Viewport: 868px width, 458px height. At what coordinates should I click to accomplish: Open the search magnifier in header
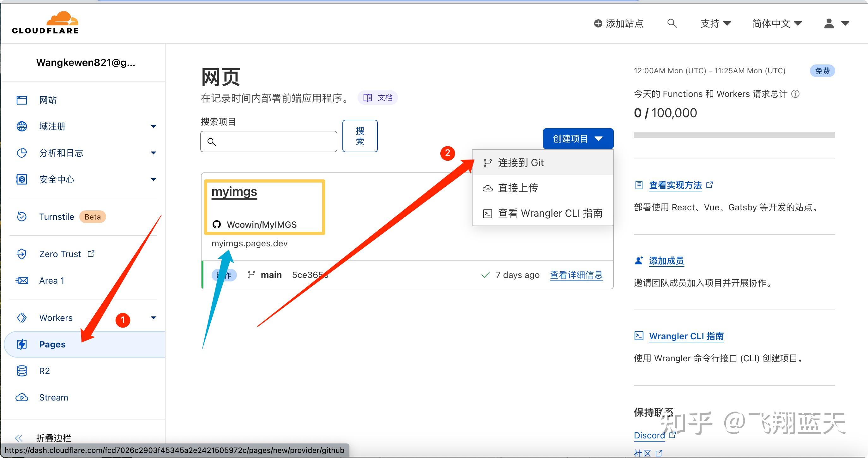click(672, 23)
